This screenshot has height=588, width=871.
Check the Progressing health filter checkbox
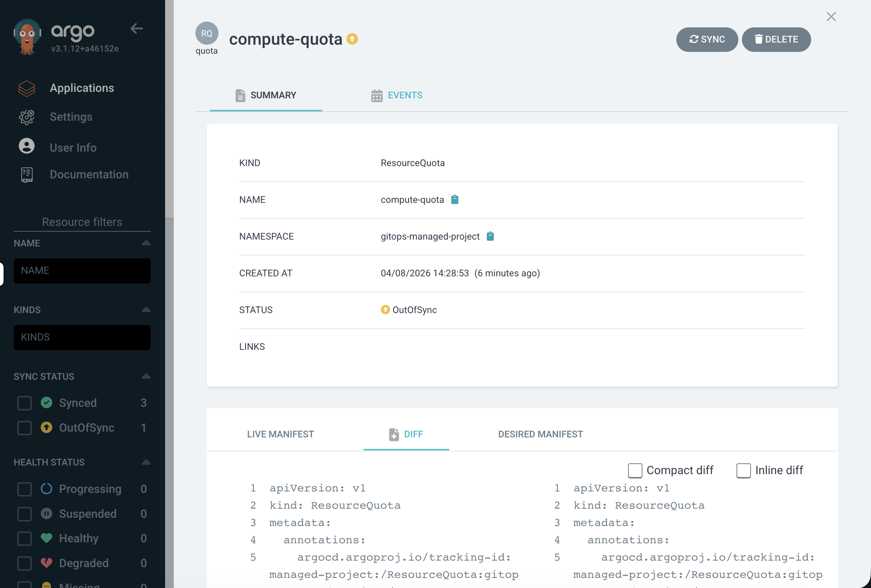25,489
